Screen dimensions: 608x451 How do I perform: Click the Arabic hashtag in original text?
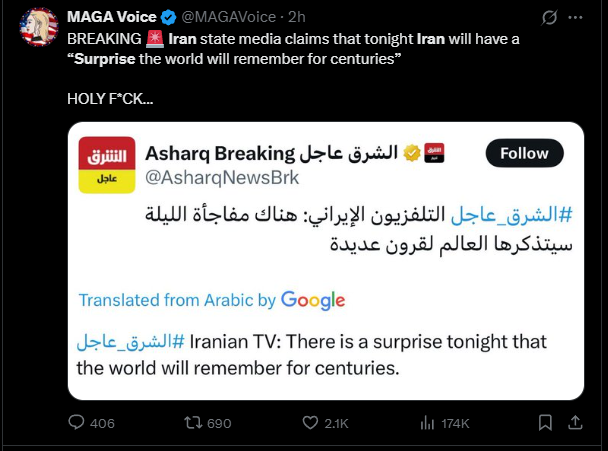click(512, 214)
